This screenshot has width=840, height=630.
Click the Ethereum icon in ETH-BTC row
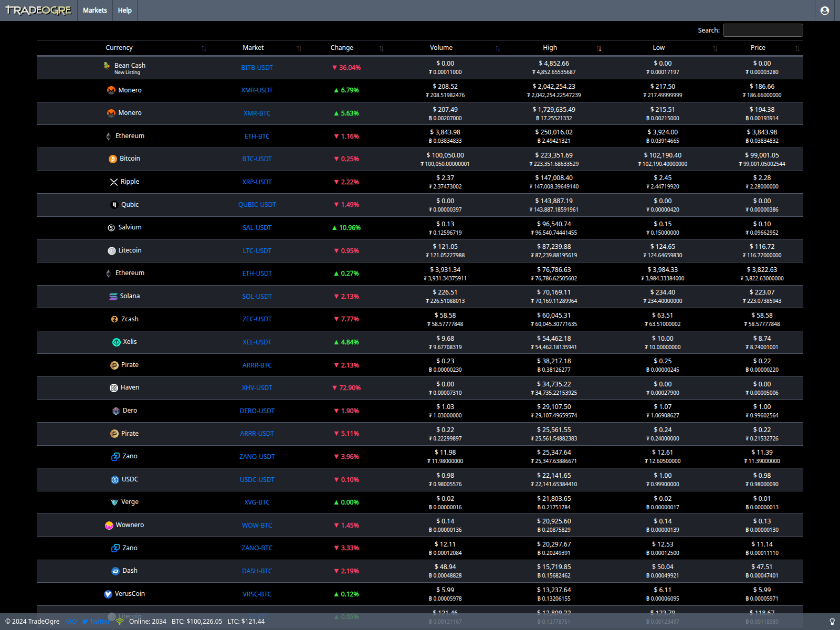tap(109, 136)
